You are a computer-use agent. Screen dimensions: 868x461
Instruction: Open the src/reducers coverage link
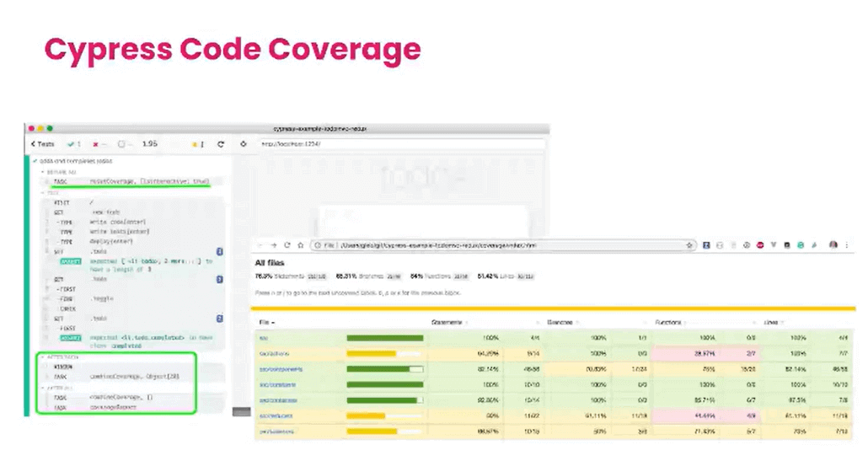click(276, 415)
